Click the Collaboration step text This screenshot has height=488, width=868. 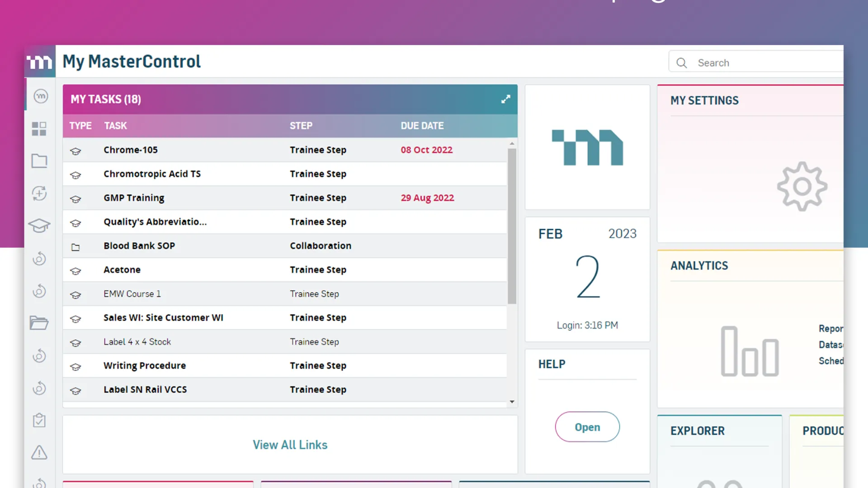(321, 246)
